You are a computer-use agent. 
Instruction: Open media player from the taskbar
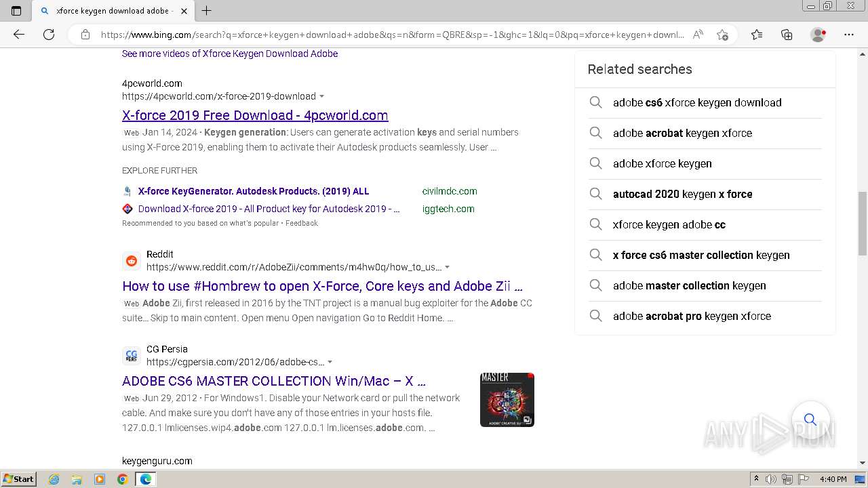(x=100, y=479)
